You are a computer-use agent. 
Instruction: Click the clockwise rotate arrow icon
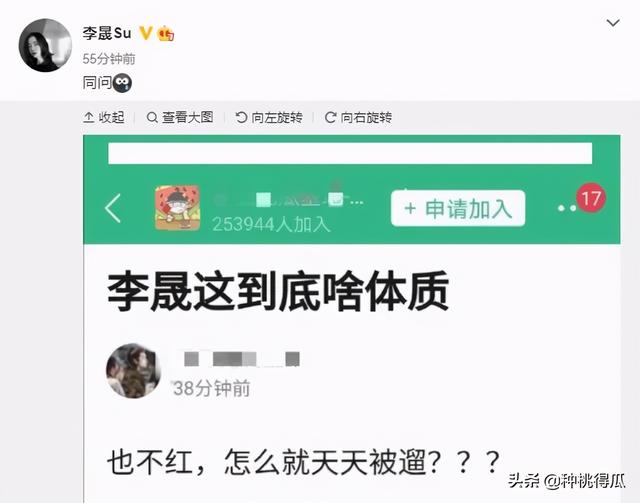(330, 118)
